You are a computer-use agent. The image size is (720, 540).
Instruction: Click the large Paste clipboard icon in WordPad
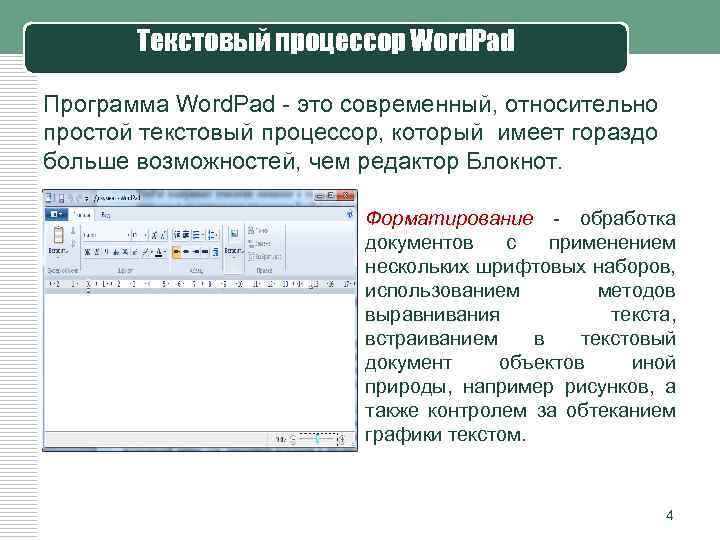[58, 235]
